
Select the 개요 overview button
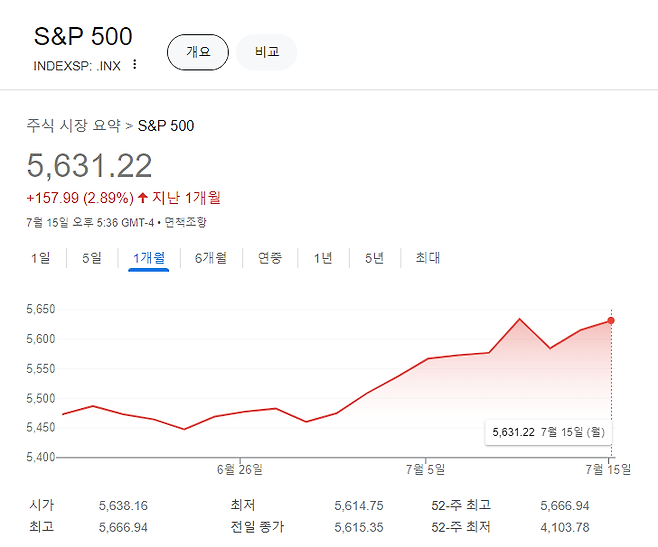tap(198, 52)
